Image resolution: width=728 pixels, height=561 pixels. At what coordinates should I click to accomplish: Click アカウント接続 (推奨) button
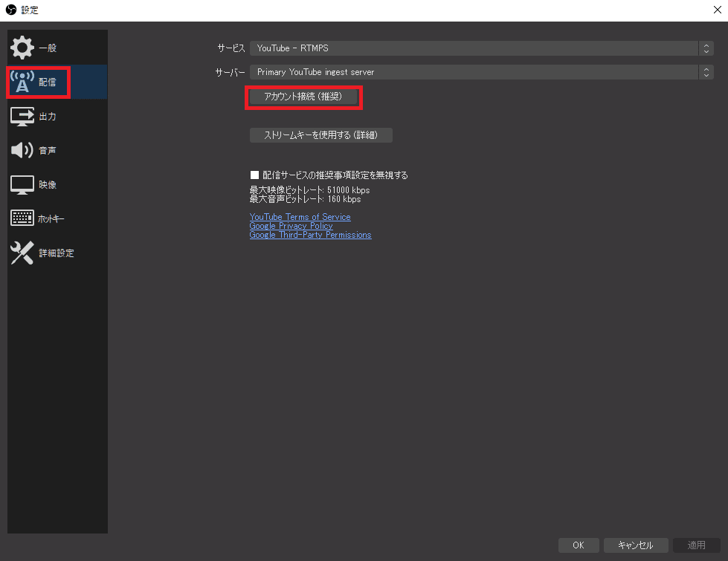[303, 97]
